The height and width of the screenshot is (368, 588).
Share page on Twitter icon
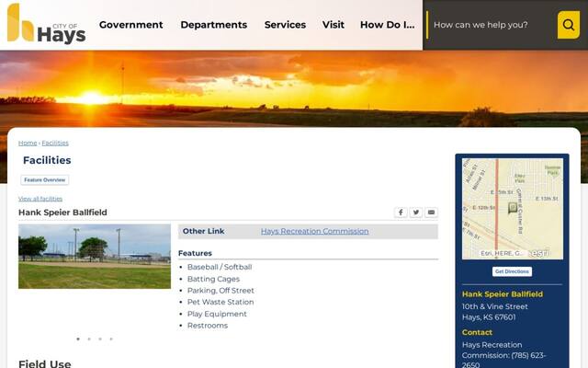click(416, 213)
